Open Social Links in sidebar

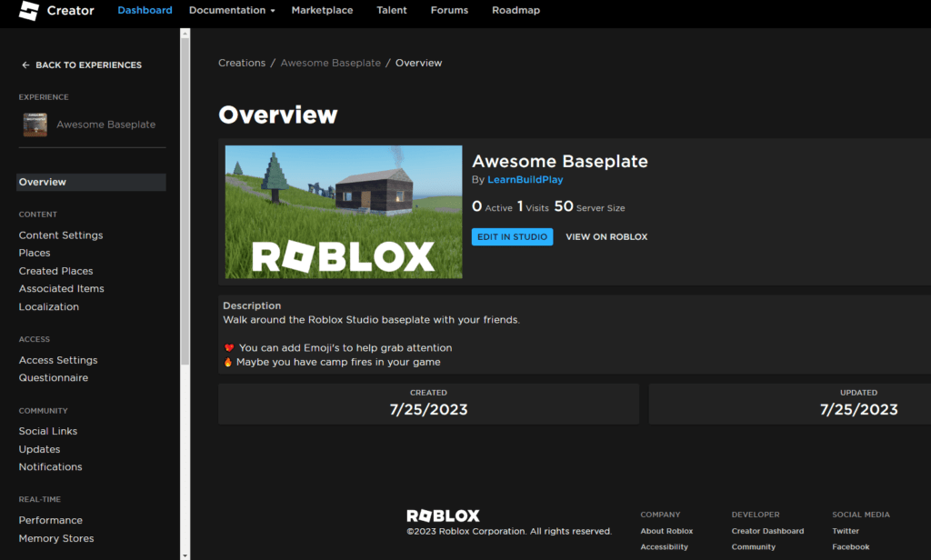(x=48, y=431)
